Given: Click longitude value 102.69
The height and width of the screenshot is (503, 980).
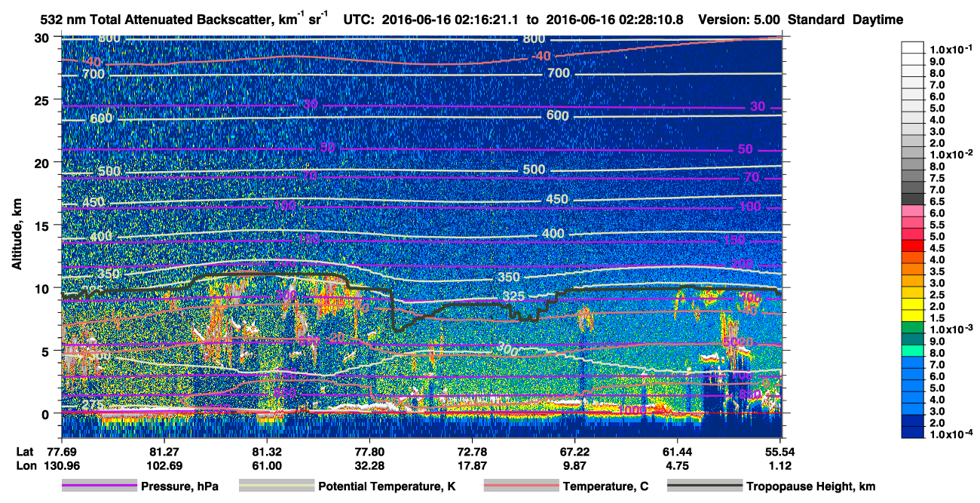Looking at the screenshot, I should (164, 465).
